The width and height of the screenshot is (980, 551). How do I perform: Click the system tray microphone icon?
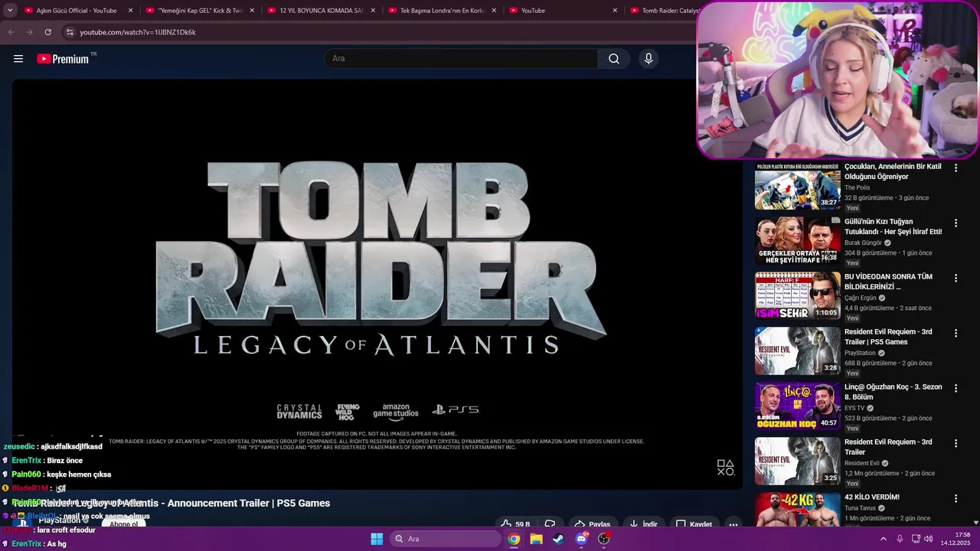(900, 539)
